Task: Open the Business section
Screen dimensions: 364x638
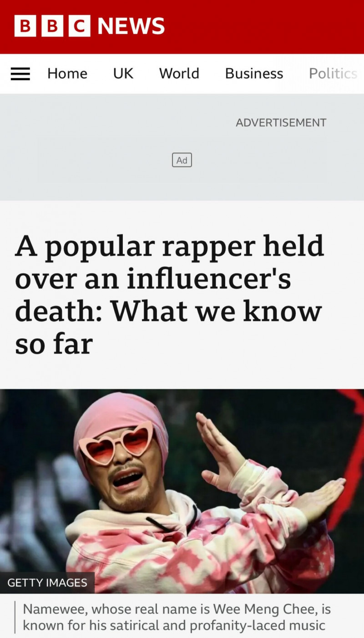Action: [254, 74]
